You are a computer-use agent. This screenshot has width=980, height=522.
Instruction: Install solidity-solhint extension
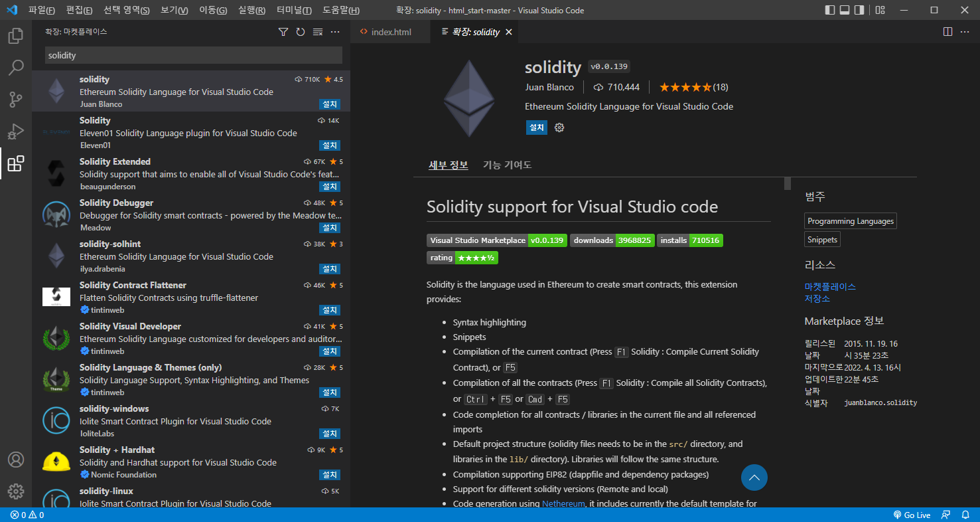click(330, 269)
